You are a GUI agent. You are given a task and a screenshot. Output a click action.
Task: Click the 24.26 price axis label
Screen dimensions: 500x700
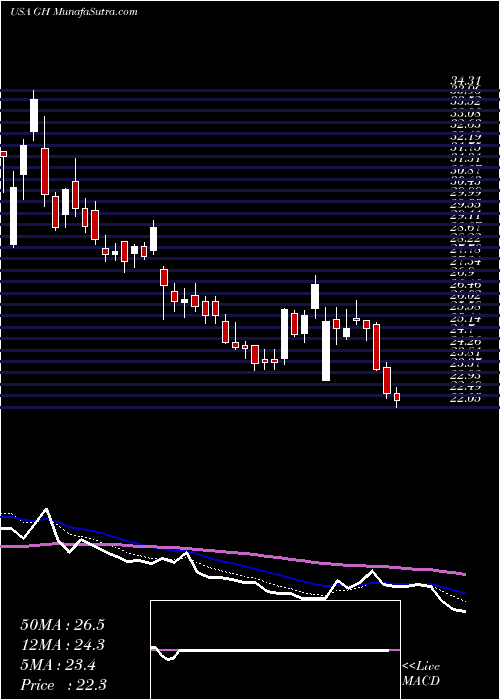(465, 342)
